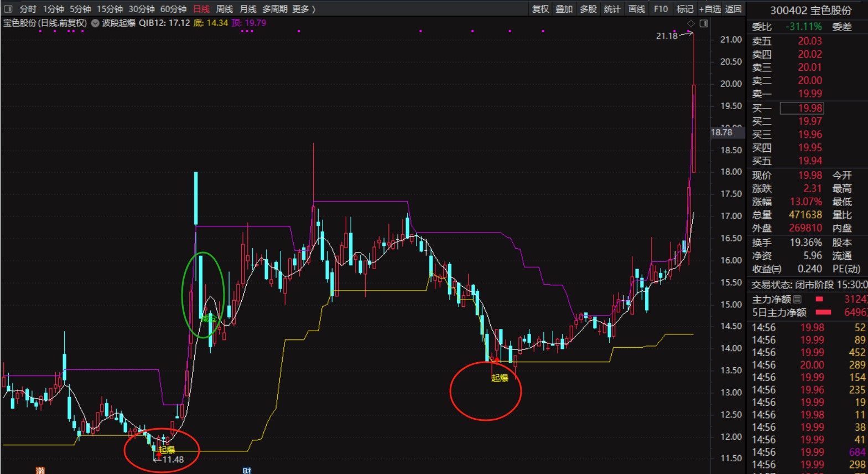Click the 财 marker at chart bottom
The width and height of the screenshot is (868, 474).
pyautogui.click(x=247, y=471)
